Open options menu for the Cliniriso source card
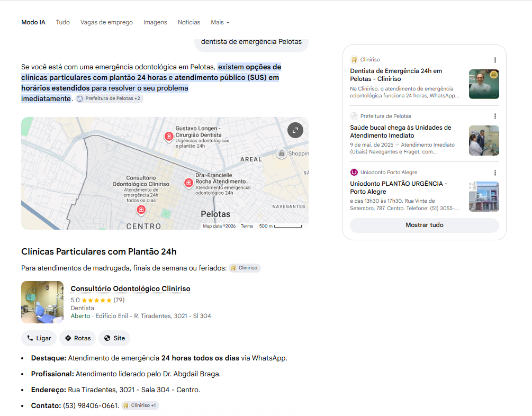 pos(495,60)
